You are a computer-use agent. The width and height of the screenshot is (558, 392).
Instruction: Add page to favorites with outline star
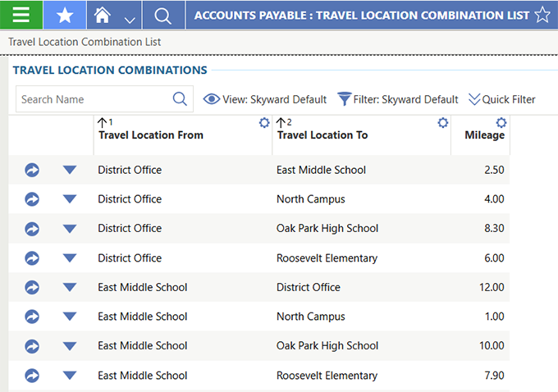(x=542, y=15)
